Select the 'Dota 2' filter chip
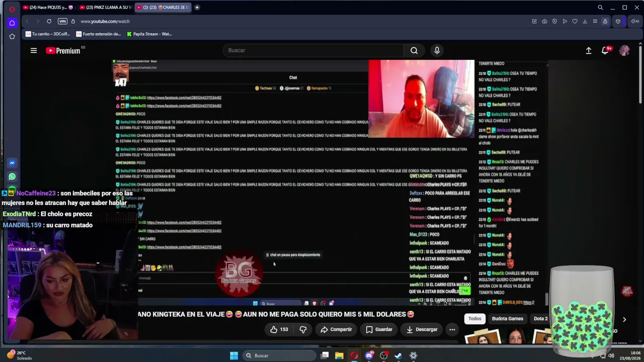 click(x=540, y=319)
